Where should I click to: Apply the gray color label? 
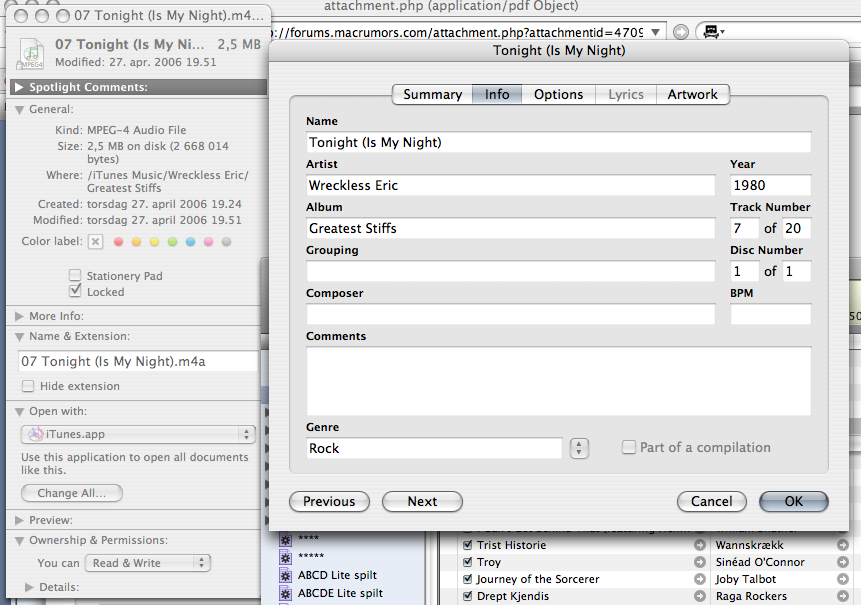tap(226, 242)
